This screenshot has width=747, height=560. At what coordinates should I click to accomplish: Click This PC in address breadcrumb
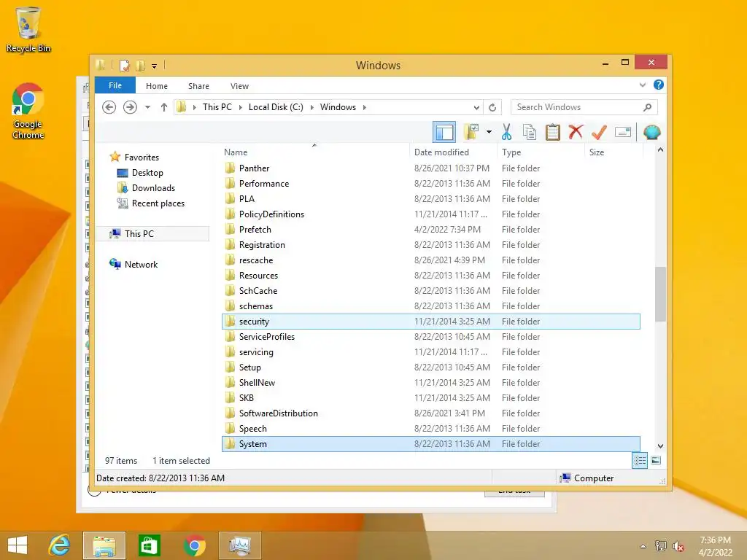(x=217, y=107)
